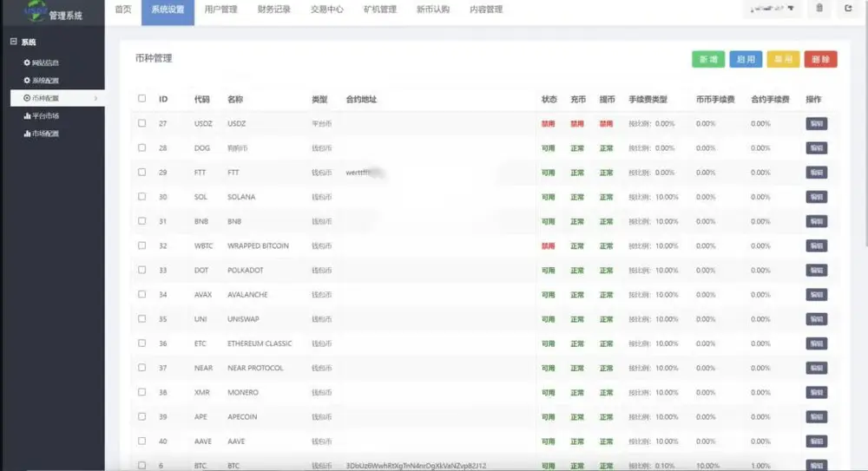Click the 平台币 type in USDZ row
The image size is (868, 471).
click(x=321, y=123)
